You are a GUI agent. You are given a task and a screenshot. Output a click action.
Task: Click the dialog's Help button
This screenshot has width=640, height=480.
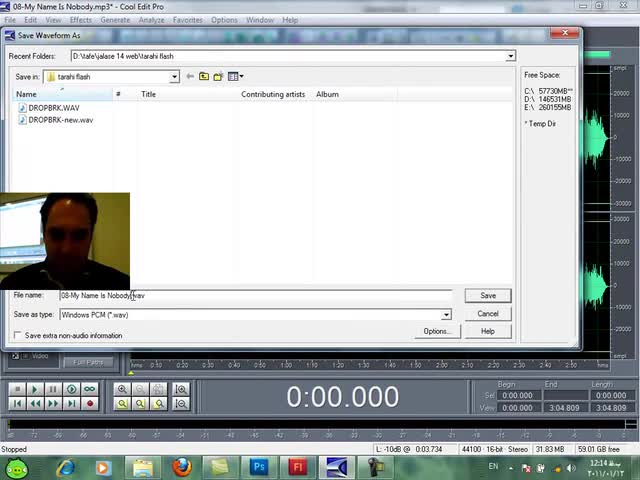(488, 331)
